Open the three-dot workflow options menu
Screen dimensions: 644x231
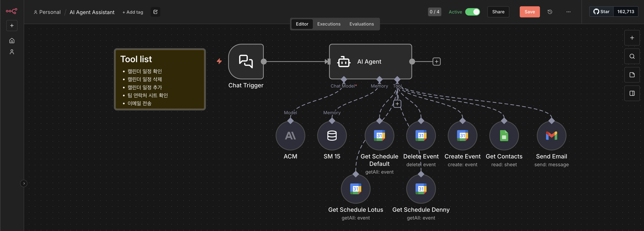click(568, 12)
